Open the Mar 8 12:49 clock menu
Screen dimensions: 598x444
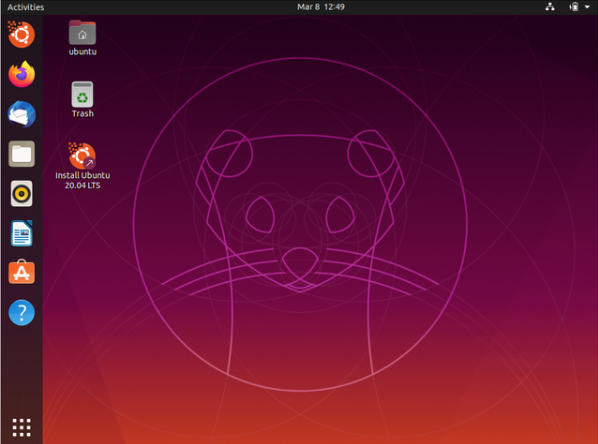(321, 7)
